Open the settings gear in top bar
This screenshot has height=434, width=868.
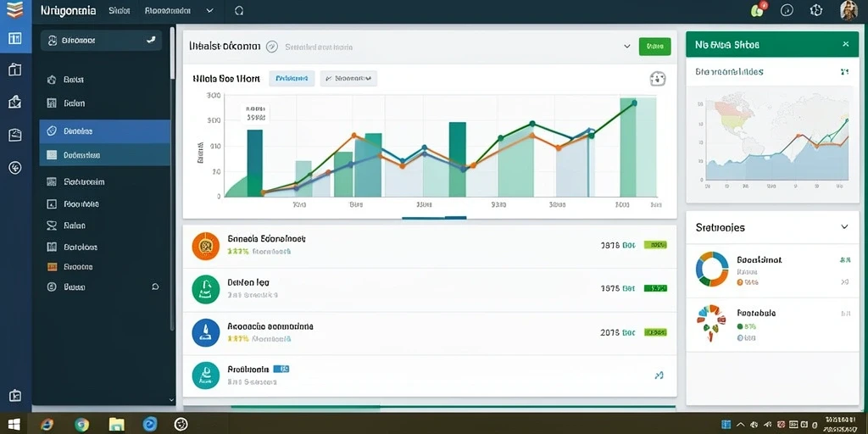[816, 10]
